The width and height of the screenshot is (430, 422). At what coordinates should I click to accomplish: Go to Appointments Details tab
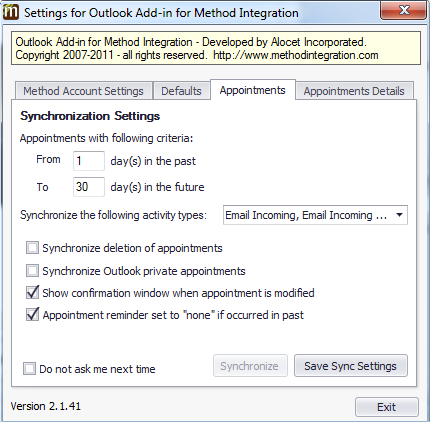[x=354, y=91]
